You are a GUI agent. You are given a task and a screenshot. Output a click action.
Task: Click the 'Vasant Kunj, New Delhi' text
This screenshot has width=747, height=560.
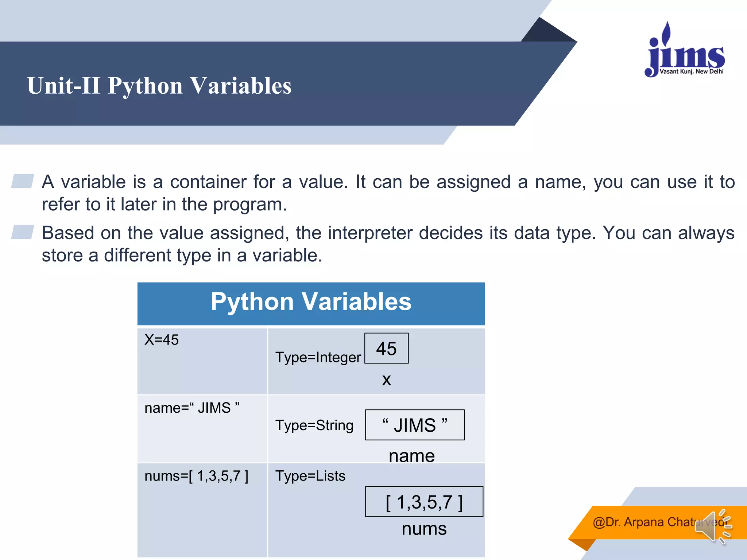click(x=692, y=71)
